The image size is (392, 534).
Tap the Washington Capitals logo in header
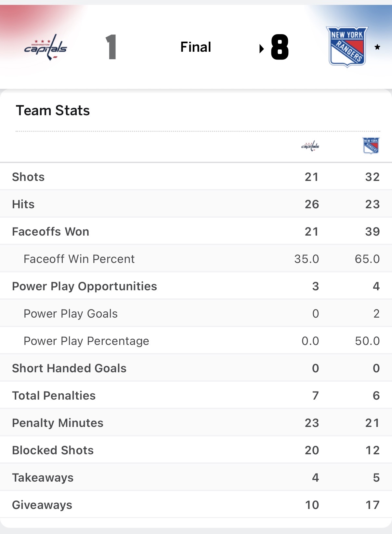pyautogui.click(x=46, y=48)
